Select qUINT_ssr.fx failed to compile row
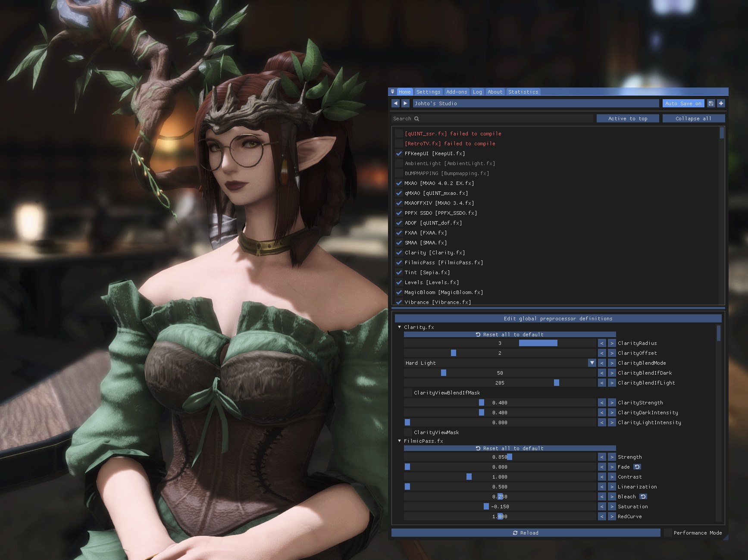This screenshot has height=560, width=748. [x=453, y=134]
